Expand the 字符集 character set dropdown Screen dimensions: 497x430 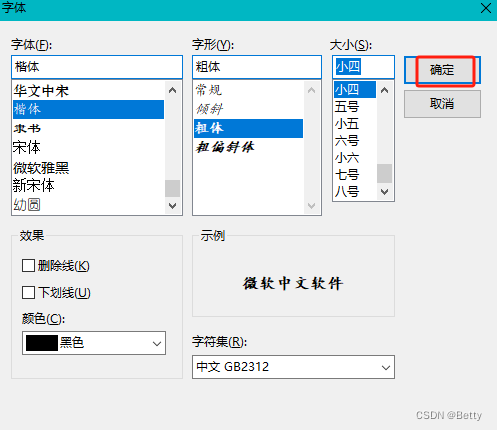(293, 367)
